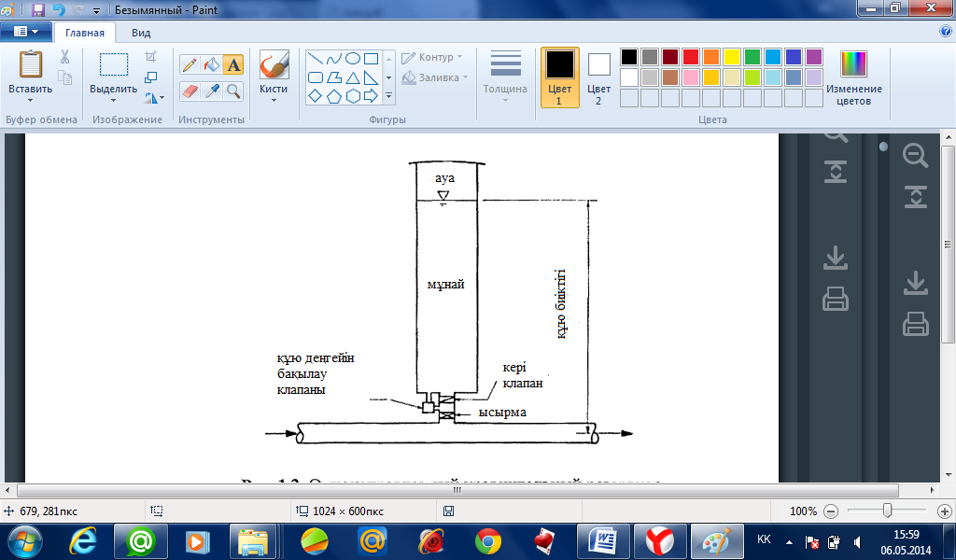
Task: Select the Fill with color bucket tool
Action: coord(212,64)
